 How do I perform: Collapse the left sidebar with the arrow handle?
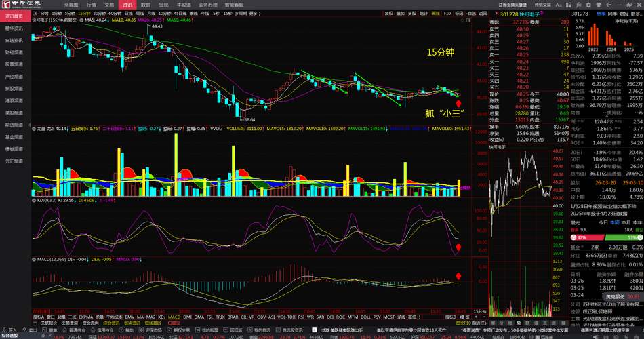coord(29,125)
